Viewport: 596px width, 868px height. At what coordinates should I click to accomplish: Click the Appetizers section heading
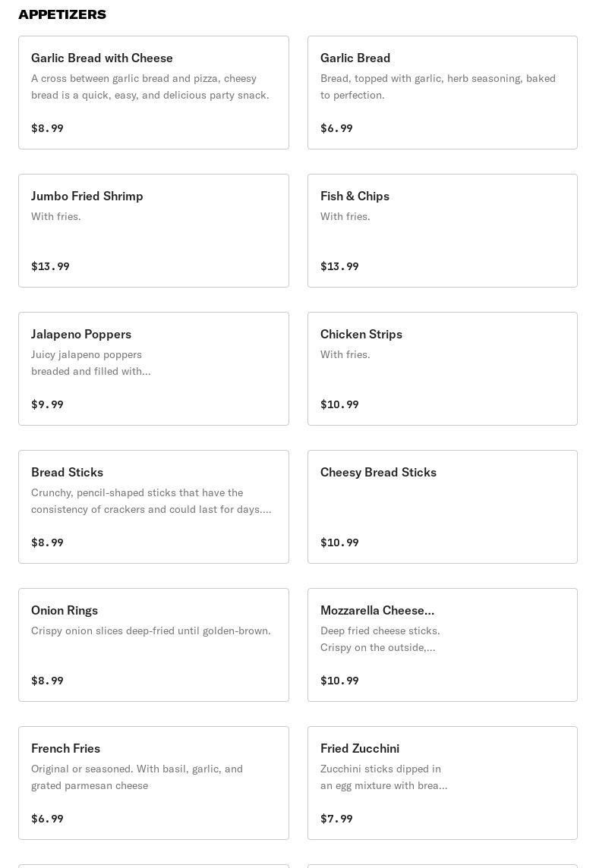62,14
